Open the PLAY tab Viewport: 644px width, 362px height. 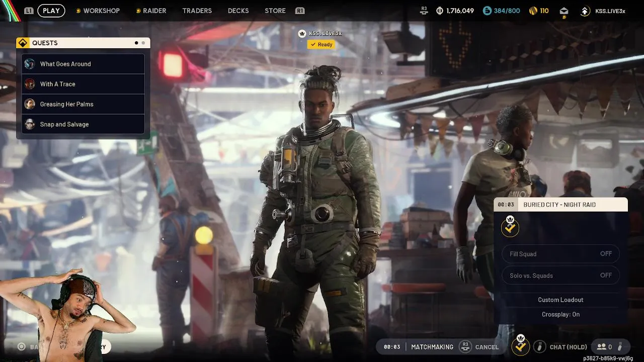pyautogui.click(x=51, y=11)
